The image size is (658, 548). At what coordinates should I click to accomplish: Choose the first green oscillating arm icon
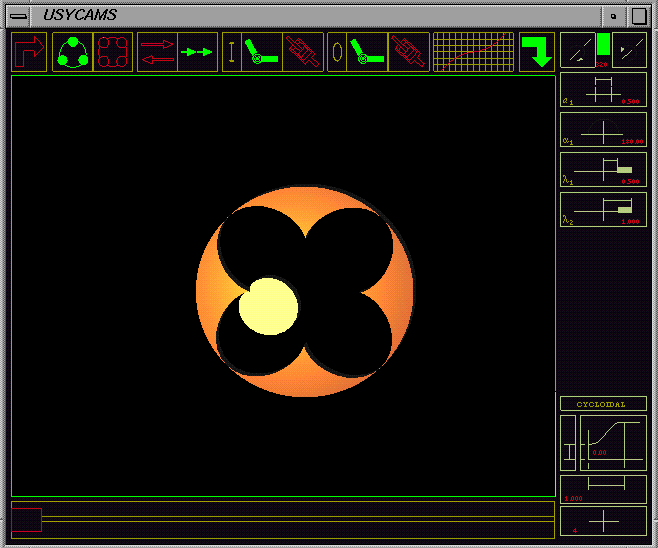262,52
